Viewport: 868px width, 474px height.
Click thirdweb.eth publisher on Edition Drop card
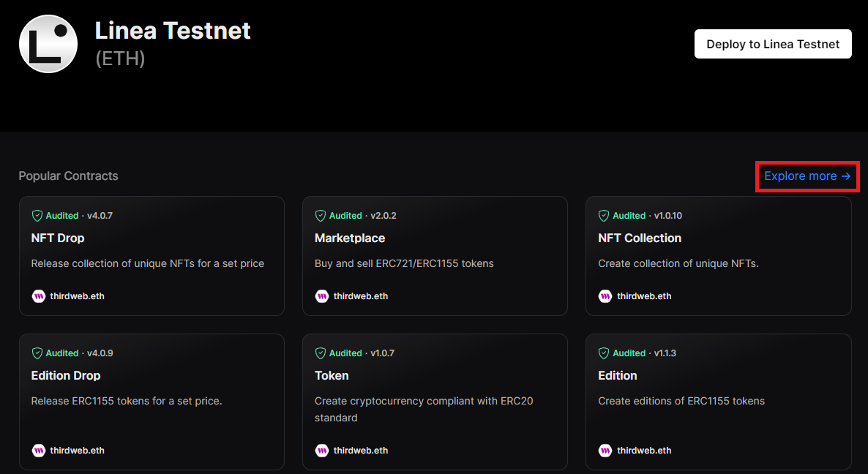(x=77, y=450)
